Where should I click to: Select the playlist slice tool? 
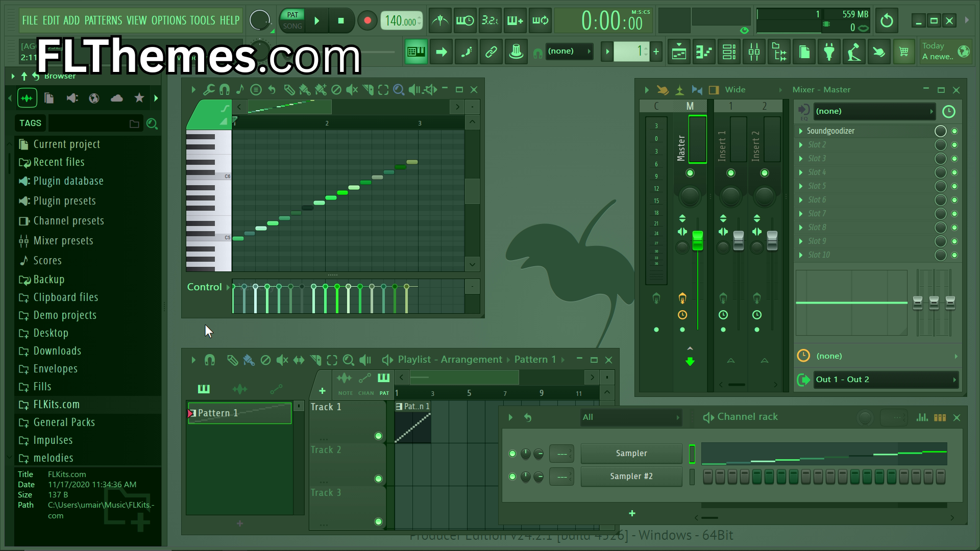315,360
